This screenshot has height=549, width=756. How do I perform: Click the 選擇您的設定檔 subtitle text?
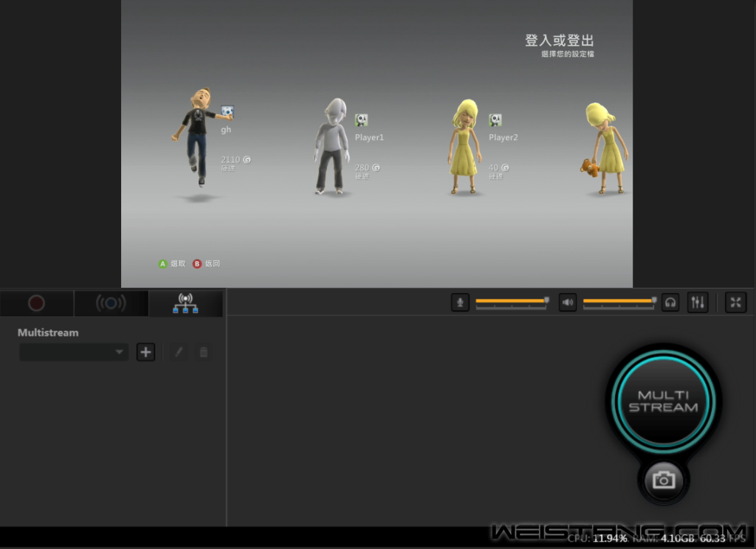click(x=568, y=54)
